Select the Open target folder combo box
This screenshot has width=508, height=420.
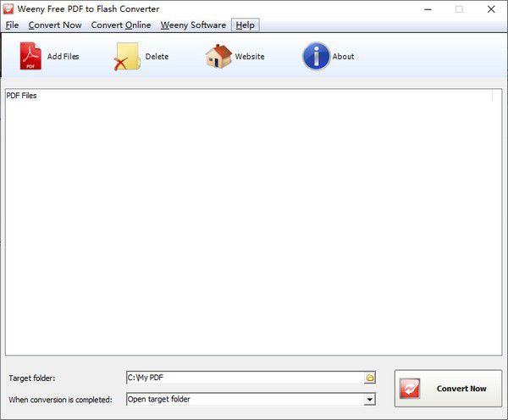[251, 400]
